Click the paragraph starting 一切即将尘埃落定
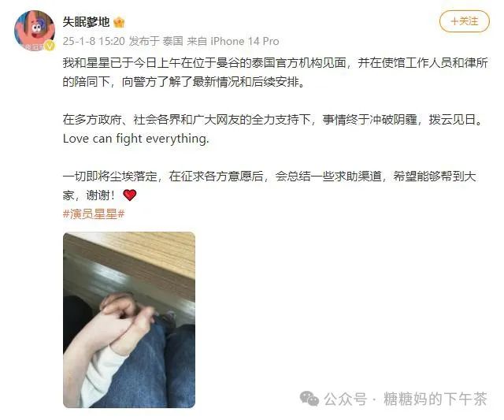Viewport: 504px width, 420px height. [x=269, y=185]
